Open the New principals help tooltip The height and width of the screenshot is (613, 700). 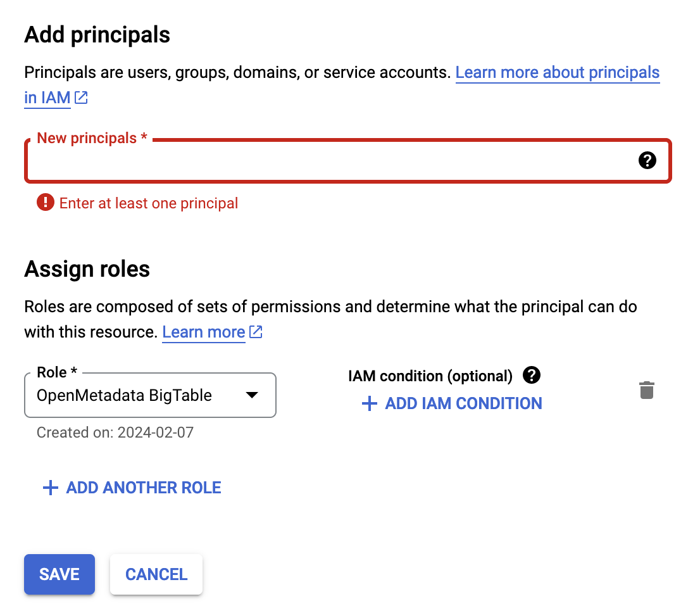pyautogui.click(x=647, y=160)
